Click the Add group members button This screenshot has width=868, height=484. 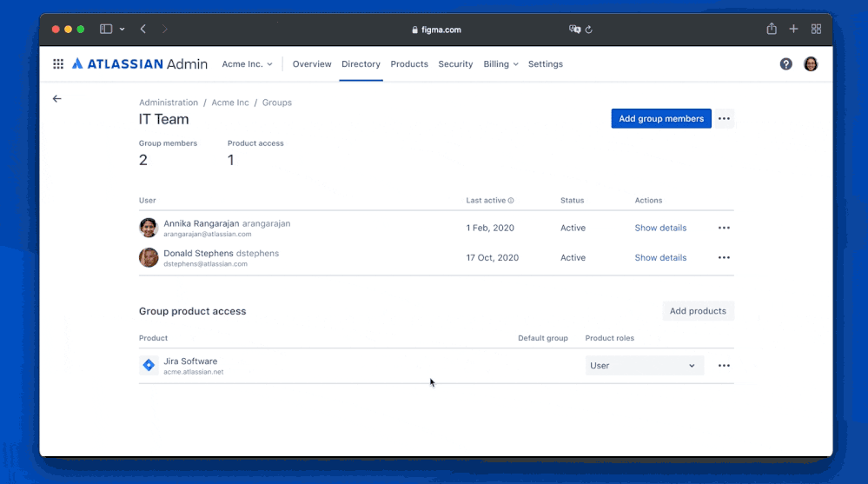[661, 118]
